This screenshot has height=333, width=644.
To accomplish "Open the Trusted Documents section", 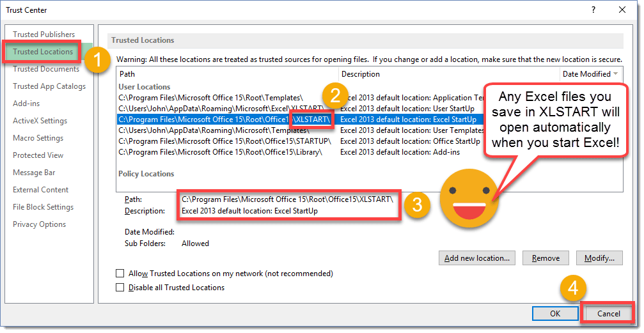I will click(x=46, y=69).
